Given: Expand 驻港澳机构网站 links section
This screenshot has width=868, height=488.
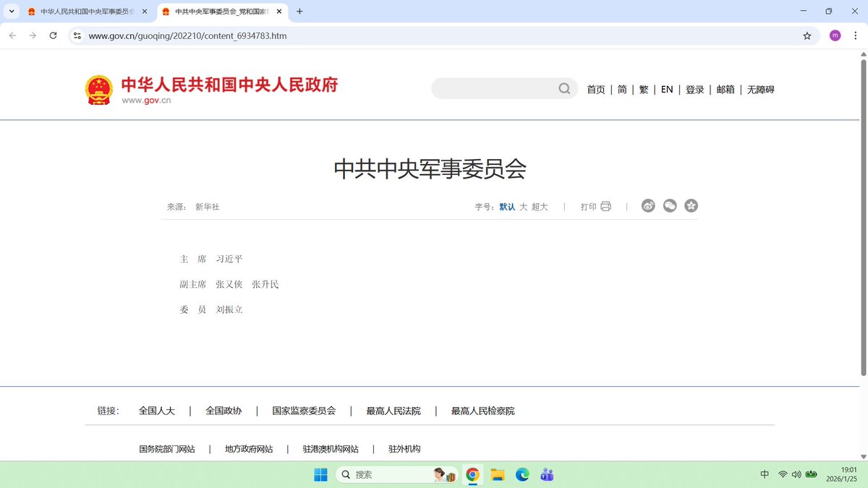Looking at the screenshot, I should [x=331, y=449].
